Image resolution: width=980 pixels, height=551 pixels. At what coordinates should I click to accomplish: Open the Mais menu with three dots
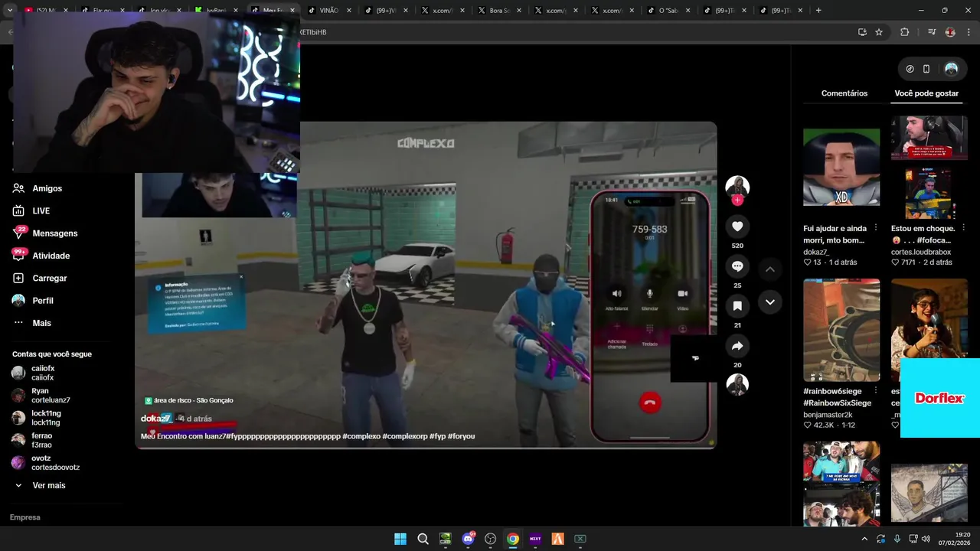tap(41, 323)
